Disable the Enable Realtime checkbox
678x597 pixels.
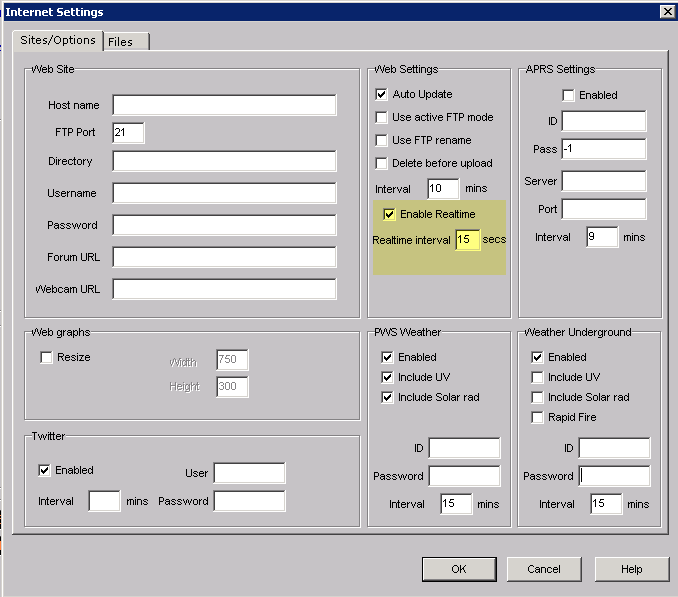click(389, 214)
